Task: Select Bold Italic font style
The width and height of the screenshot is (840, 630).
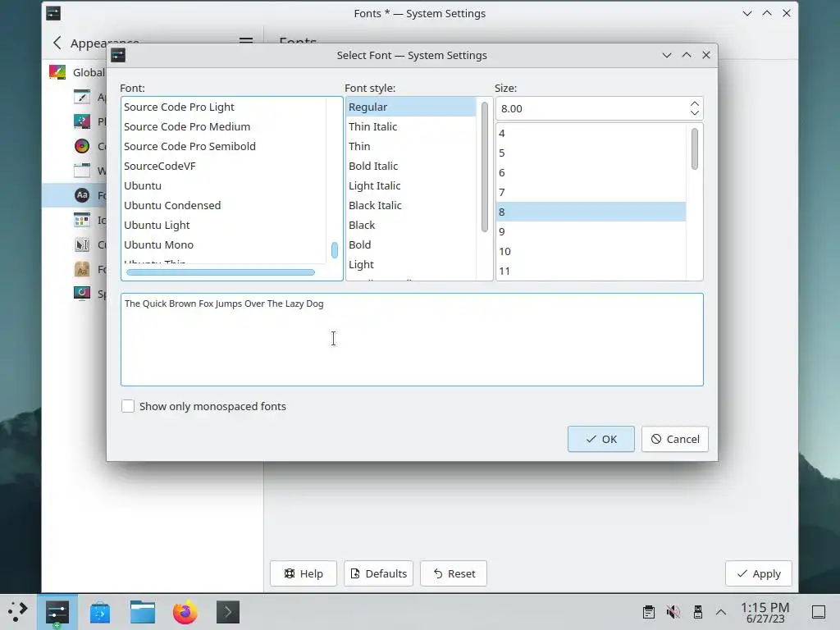Action: click(411, 166)
